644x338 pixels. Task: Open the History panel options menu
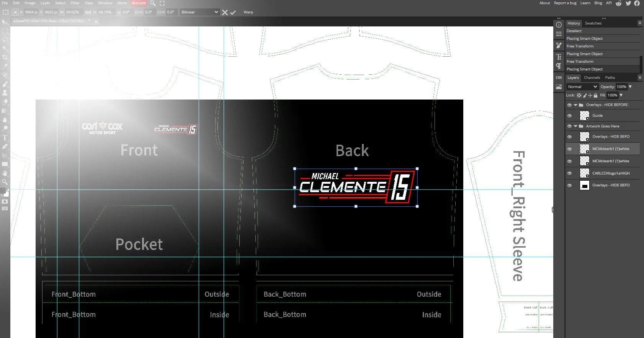pos(640,23)
